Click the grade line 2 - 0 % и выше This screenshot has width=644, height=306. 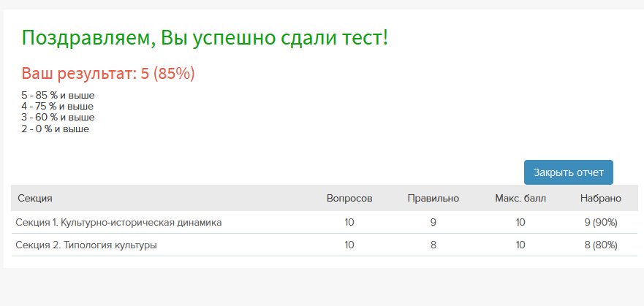[56, 129]
